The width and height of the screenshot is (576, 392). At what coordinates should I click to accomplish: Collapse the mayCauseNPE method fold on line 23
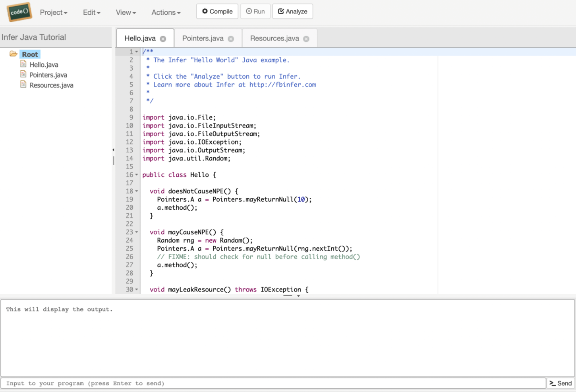137,232
